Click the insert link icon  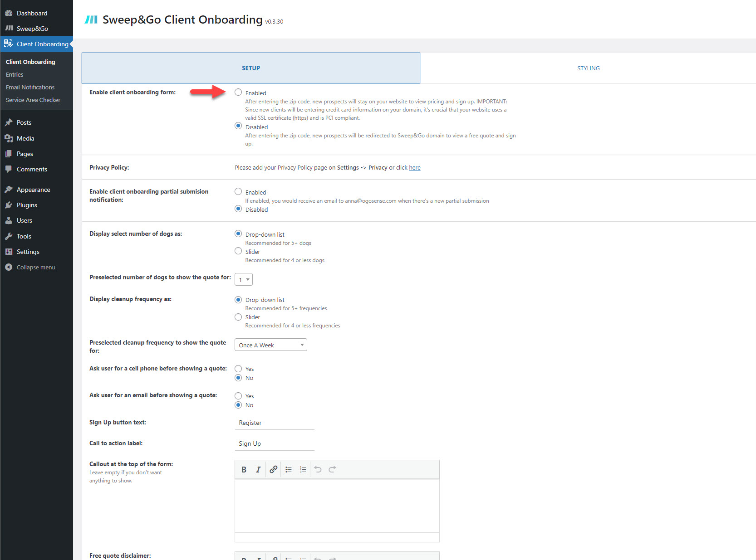click(273, 470)
